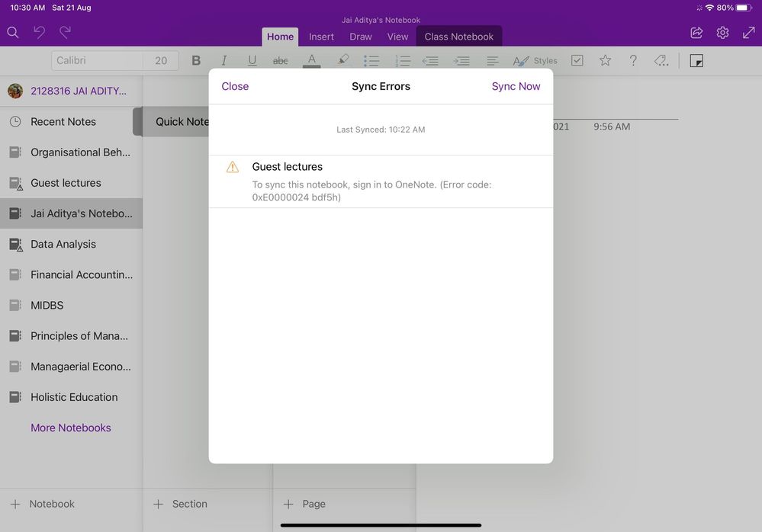Toggle Bold formatting

[196, 61]
